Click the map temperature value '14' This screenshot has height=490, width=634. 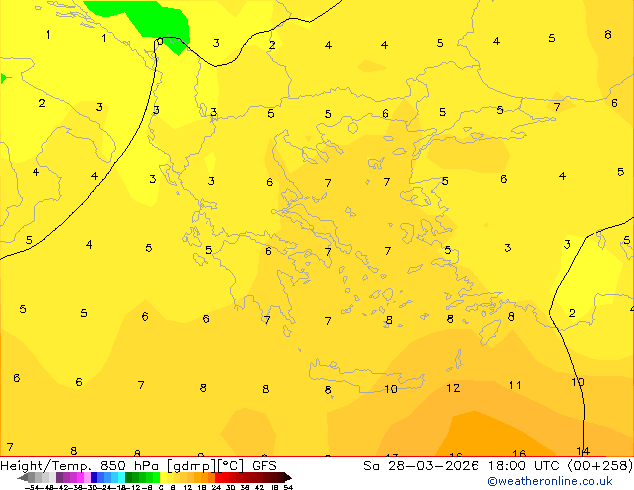(583, 451)
